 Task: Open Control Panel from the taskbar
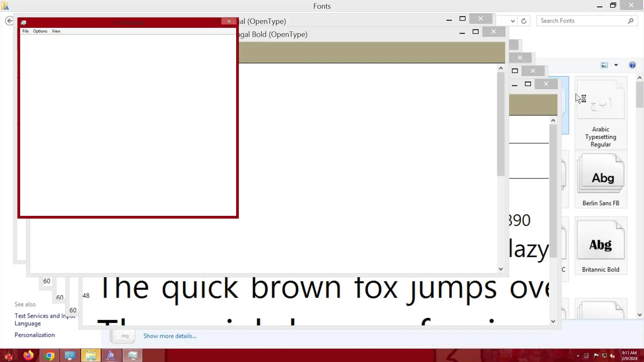[70, 355]
